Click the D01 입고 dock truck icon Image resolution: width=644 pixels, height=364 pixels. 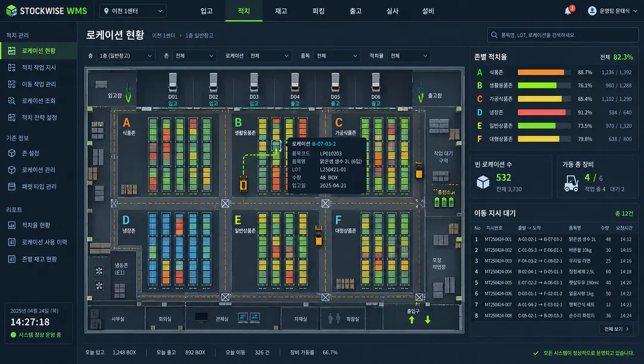coord(173,83)
